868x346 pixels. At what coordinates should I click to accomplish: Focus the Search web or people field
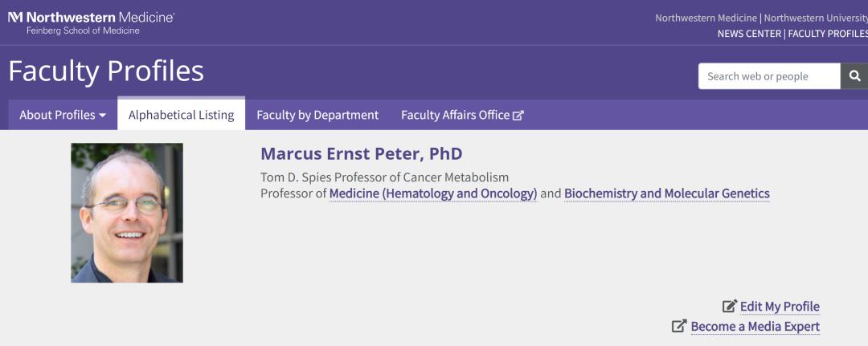tap(768, 76)
